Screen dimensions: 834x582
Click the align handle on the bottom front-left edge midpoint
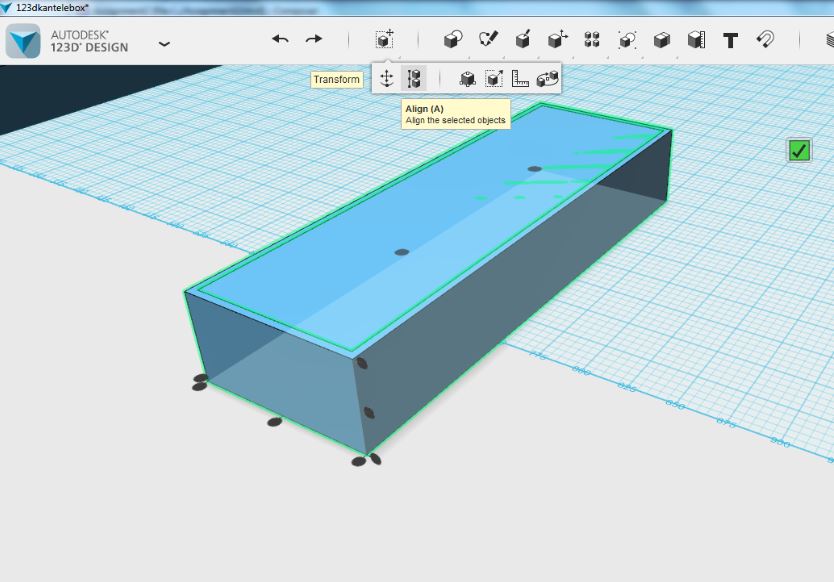(x=274, y=422)
